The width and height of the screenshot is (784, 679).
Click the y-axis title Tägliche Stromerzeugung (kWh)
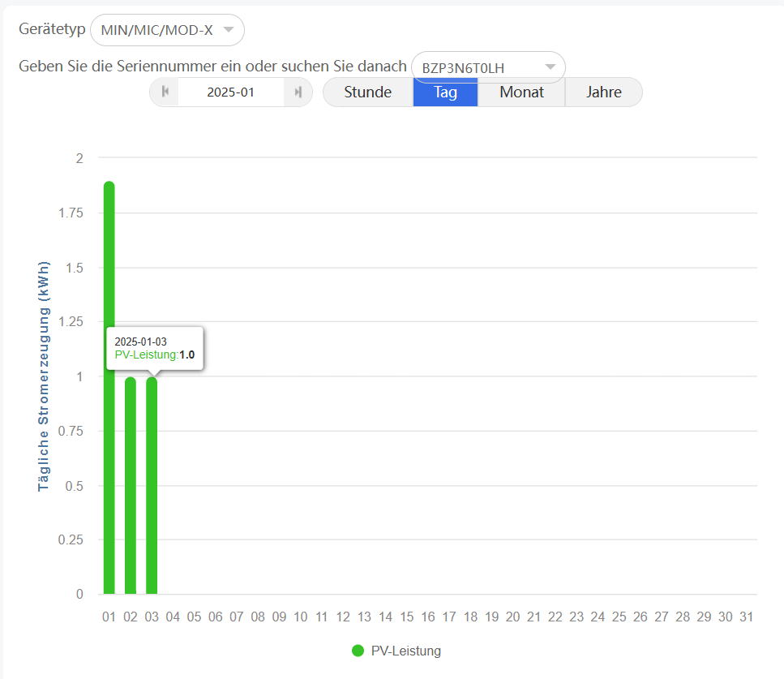click(x=44, y=376)
